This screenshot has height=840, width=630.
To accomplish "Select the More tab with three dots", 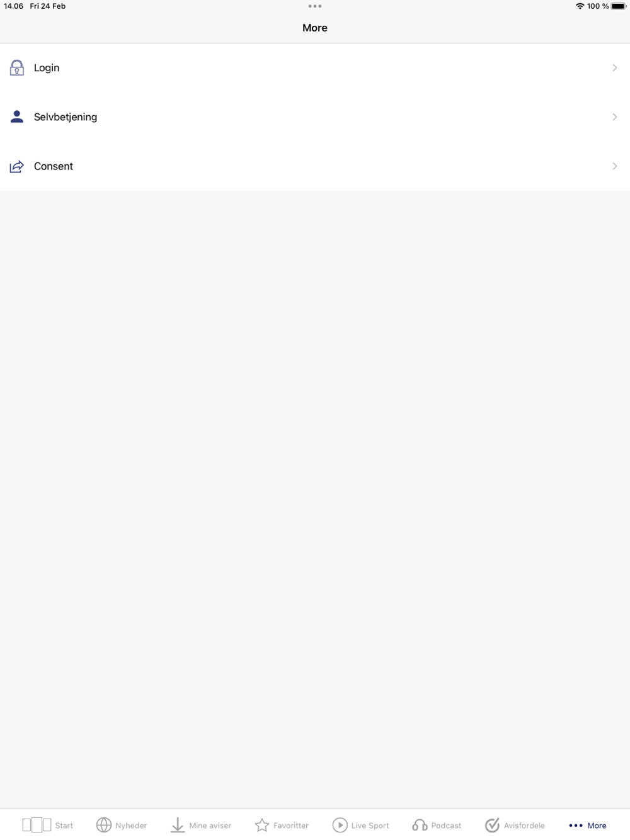I will coord(588,825).
